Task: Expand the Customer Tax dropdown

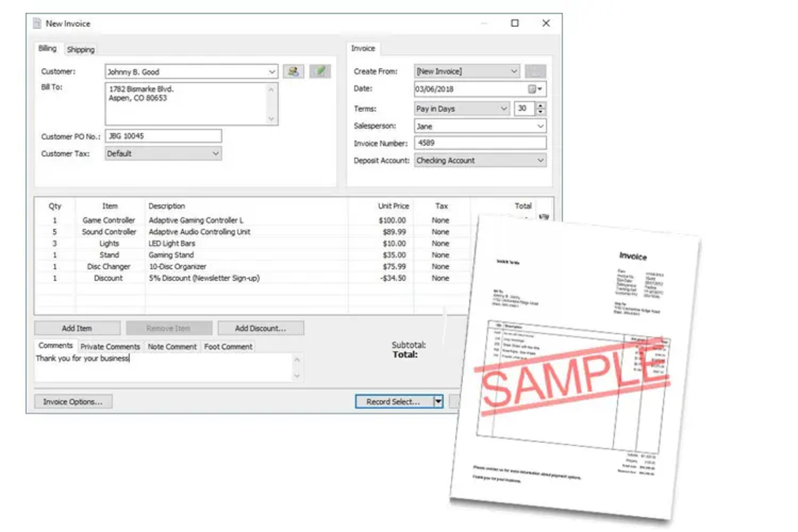Action: tap(216, 153)
